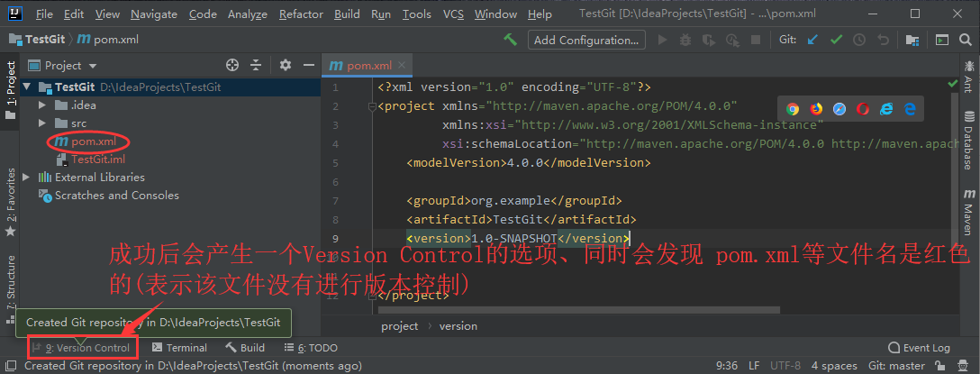Click the editor horizontal scrollbar
Image resolution: width=980 pixels, height=374 pixels.
coord(579,310)
